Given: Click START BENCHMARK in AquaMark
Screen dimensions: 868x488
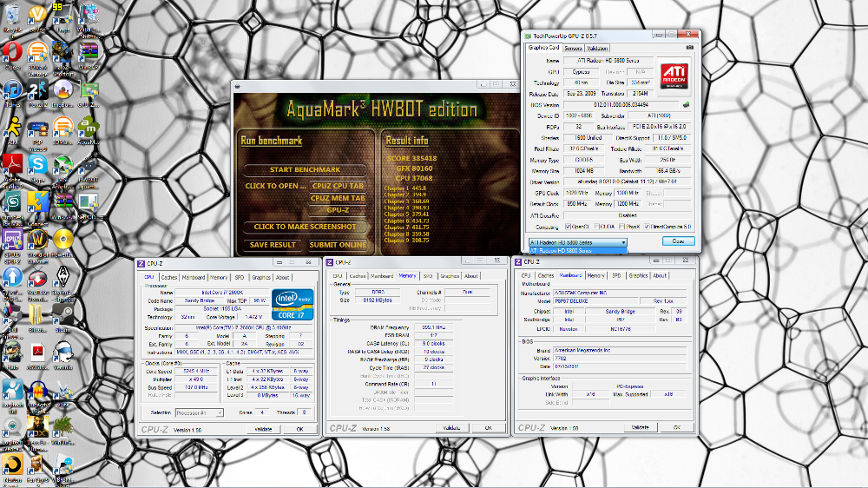Looking at the screenshot, I should tap(305, 169).
